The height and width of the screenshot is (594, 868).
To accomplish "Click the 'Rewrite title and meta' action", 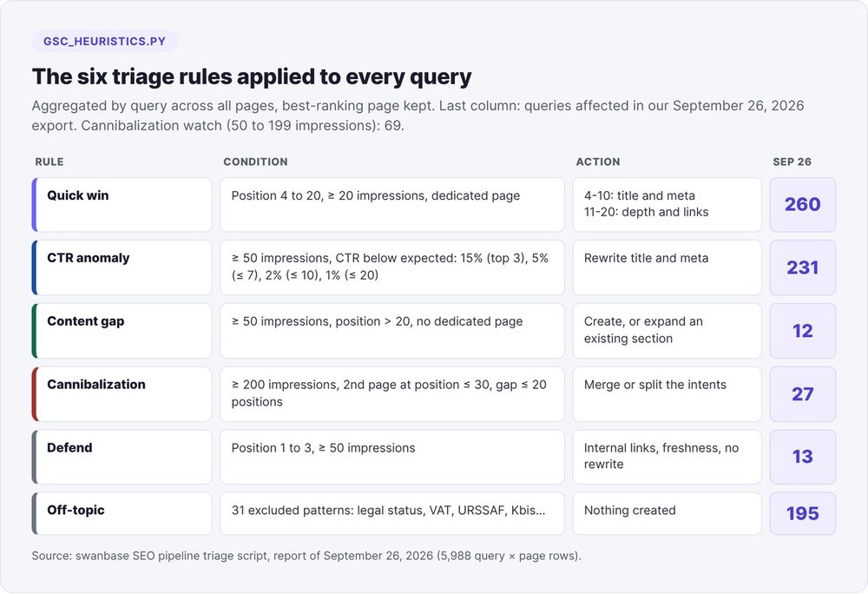I will point(667,267).
